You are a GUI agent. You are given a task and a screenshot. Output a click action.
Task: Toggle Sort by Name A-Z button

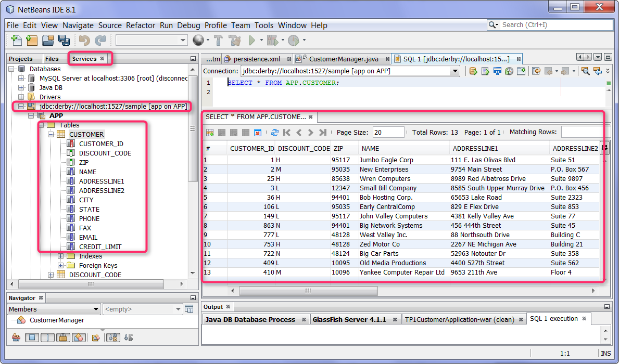click(113, 337)
